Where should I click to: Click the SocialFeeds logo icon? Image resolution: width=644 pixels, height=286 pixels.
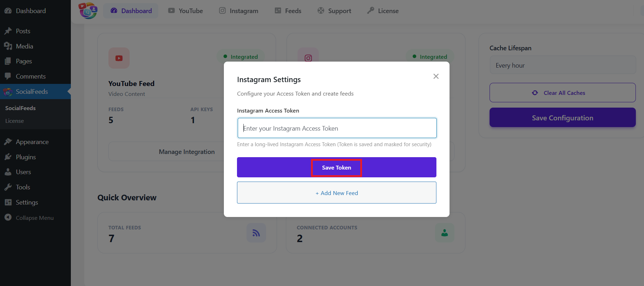[x=88, y=11]
